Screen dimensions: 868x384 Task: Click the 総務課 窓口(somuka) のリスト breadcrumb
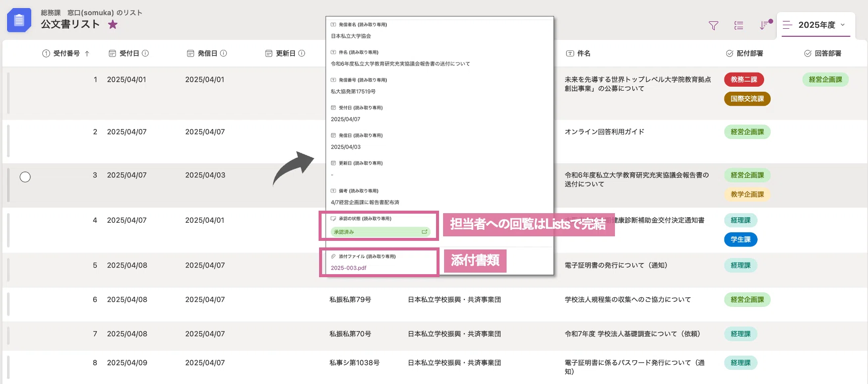(x=91, y=13)
